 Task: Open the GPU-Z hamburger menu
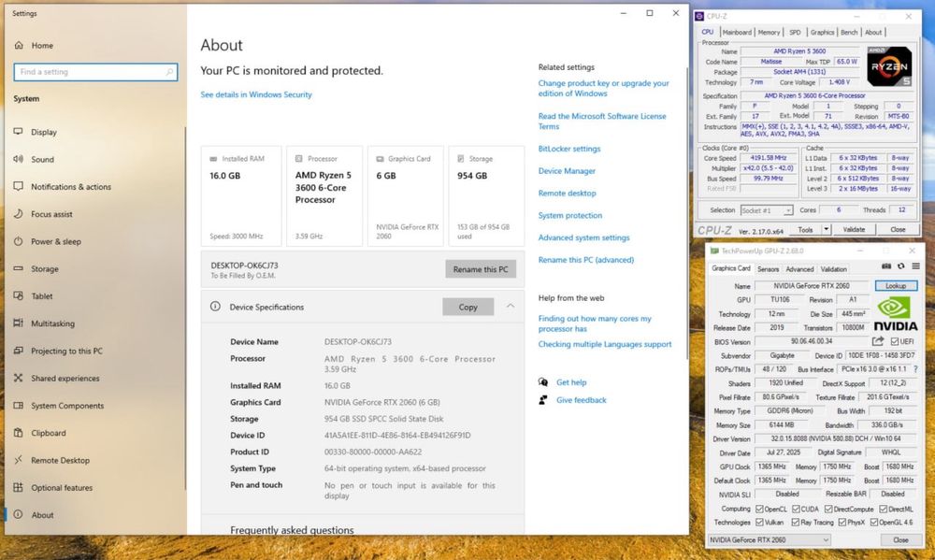click(915, 266)
